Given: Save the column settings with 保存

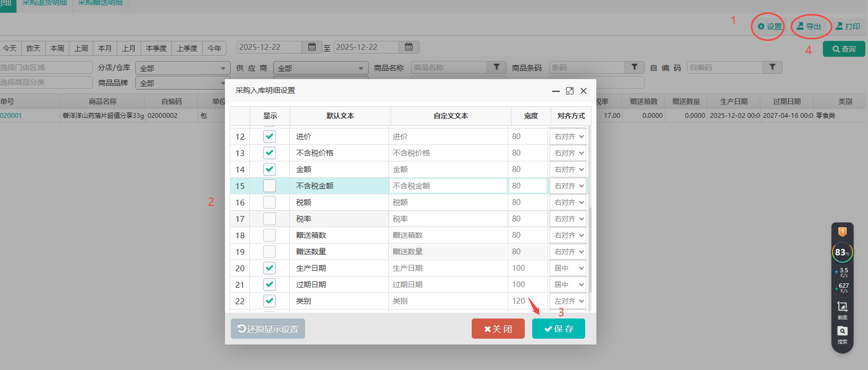Looking at the screenshot, I should (x=558, y=329).
